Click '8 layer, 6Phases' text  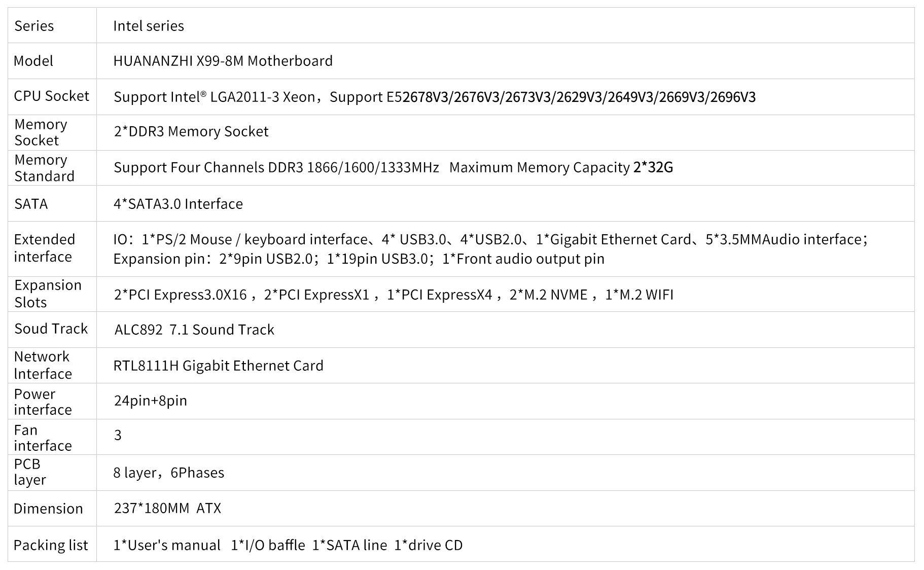(168, 473)
